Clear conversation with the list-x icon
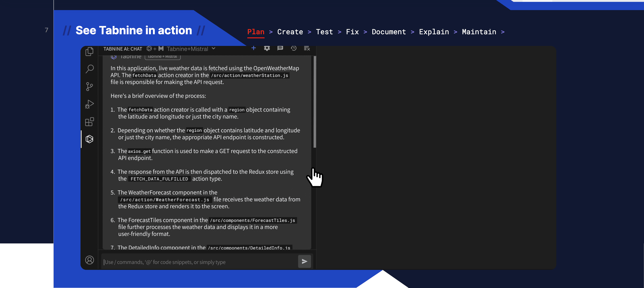Image resolution: width=644 pixels, height=288 pixels. [x=307, y=48]
